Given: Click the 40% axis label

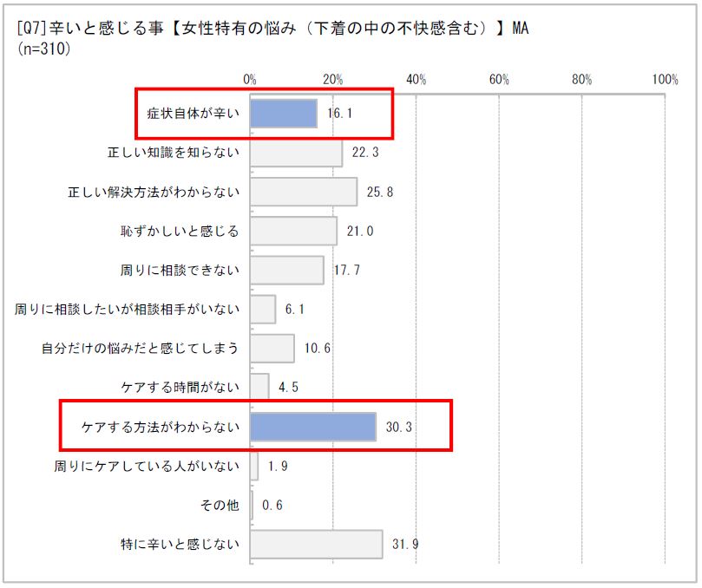Looking at the screenshot, I should pyautogui.click(x=416, y=80).
